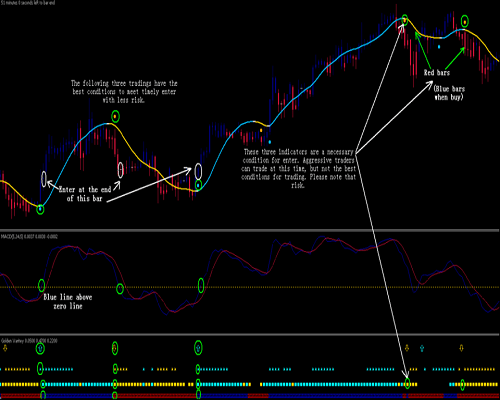Select the MACD indicator label in the middle subwindow
The width and height of the screenshot is (500, 400).
click(29, 237)
